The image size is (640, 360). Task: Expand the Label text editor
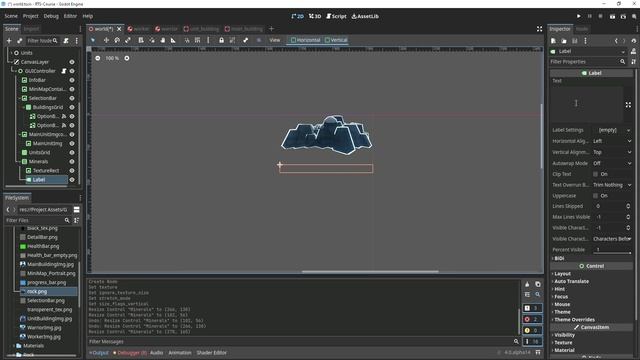click(x=628, y=104)
